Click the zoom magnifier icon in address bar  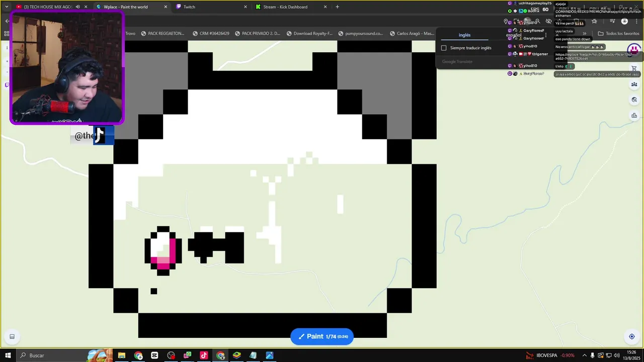[x=537, y=22]
